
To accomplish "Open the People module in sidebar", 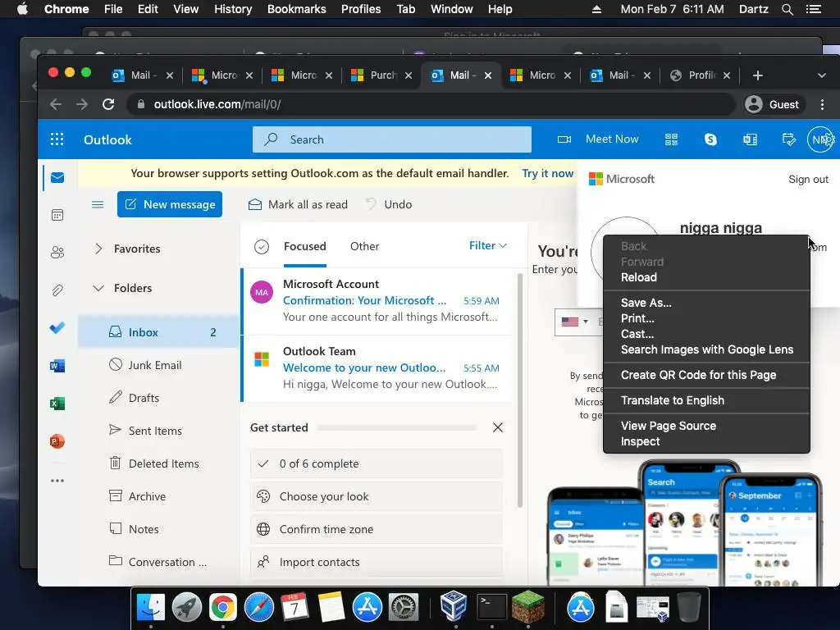I will [57, 253].
